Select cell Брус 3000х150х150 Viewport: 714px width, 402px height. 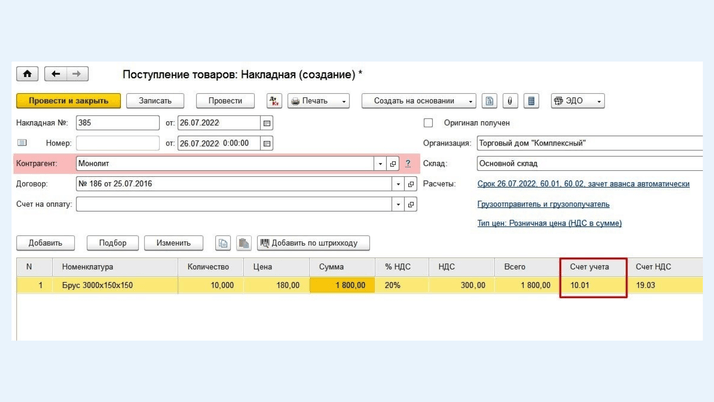click(115, 285)
